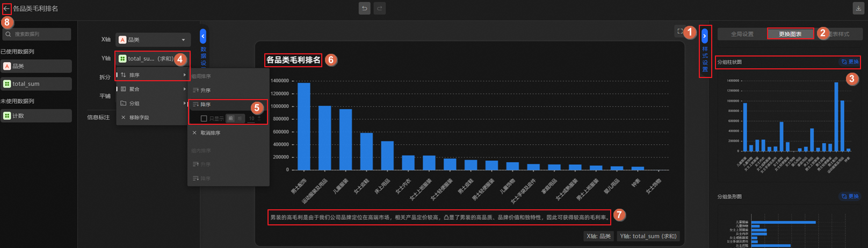Click the chart title 各品类毛利排名

click(293, 60)
